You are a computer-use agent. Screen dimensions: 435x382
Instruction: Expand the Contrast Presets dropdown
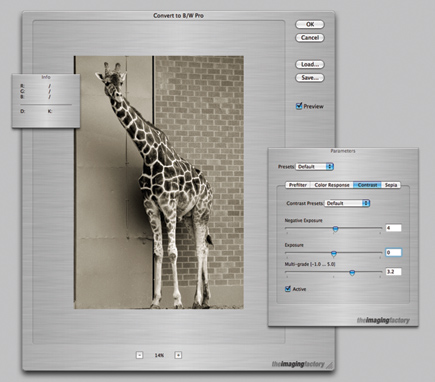(x=347, y=203)
